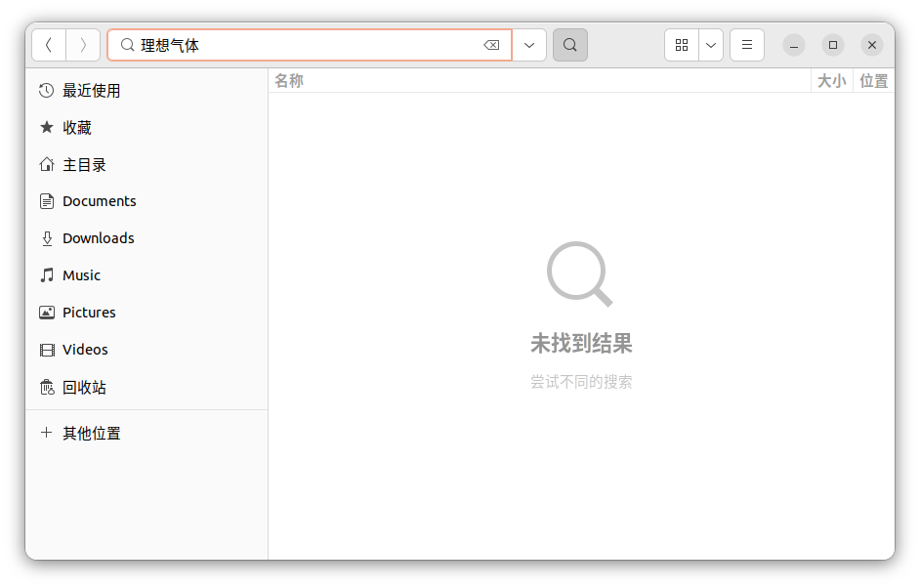This screenshot has height=588, width=920.
Task: Sort by the 大小 column header
Action: pyautogui.click(x=832, y=81)
